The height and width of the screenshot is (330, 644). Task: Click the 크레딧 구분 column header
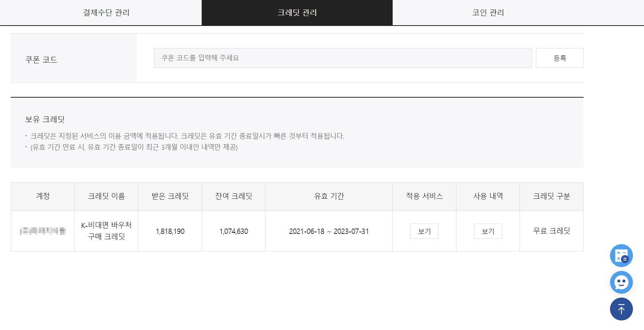click(552, 196)
